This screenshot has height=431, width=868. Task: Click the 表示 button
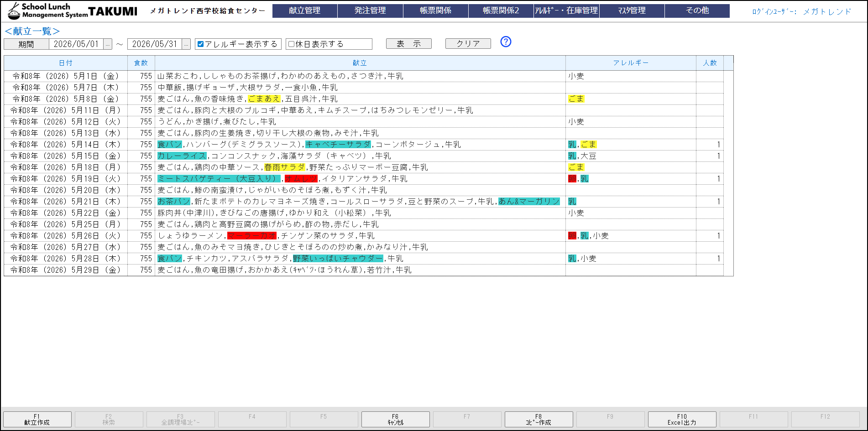pos(408,44)
